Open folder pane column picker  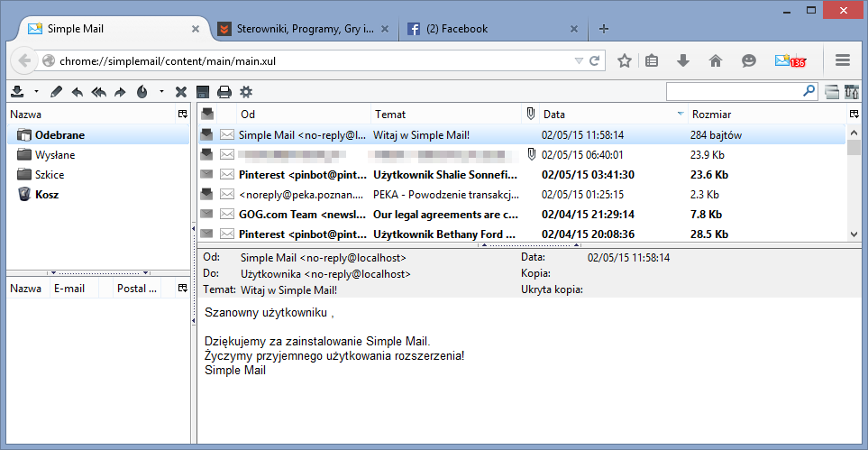182,115
